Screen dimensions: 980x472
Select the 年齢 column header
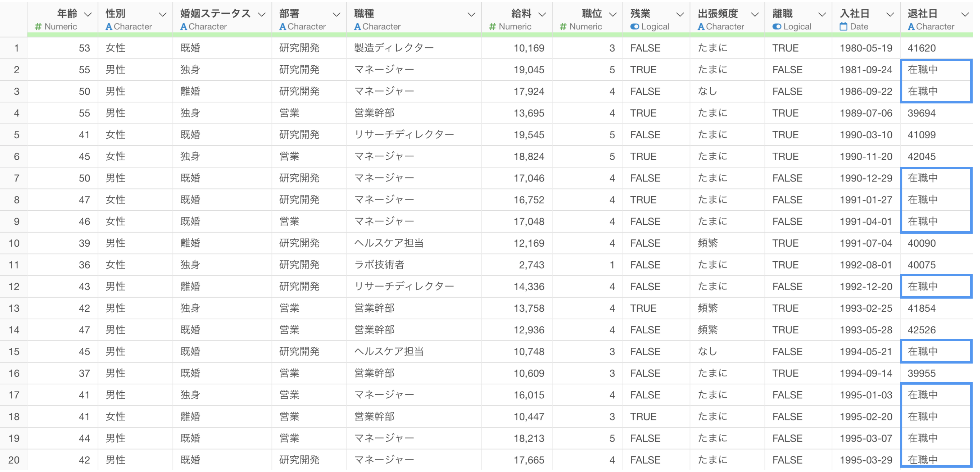[62, 19]
